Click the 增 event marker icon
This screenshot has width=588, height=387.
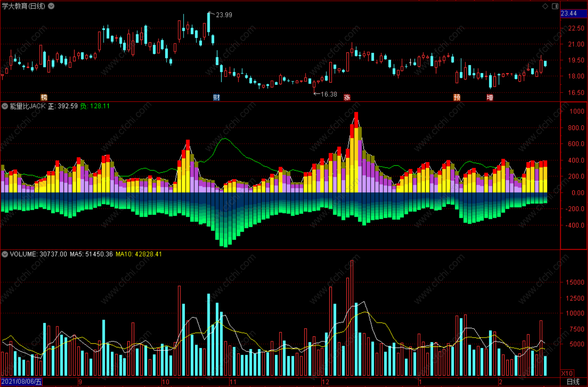point(490,97)
